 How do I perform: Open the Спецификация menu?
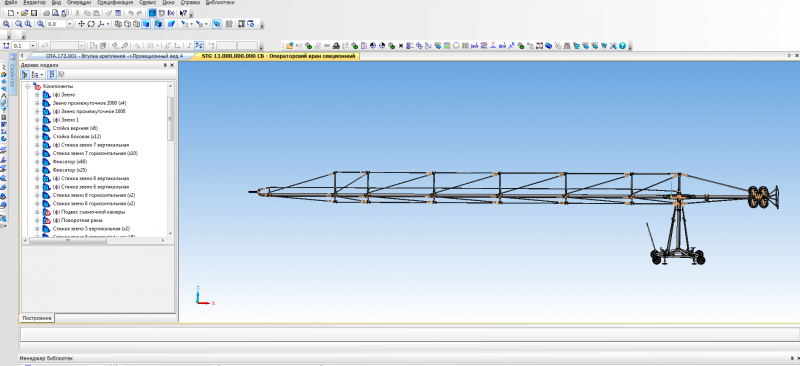pos(115,3)
